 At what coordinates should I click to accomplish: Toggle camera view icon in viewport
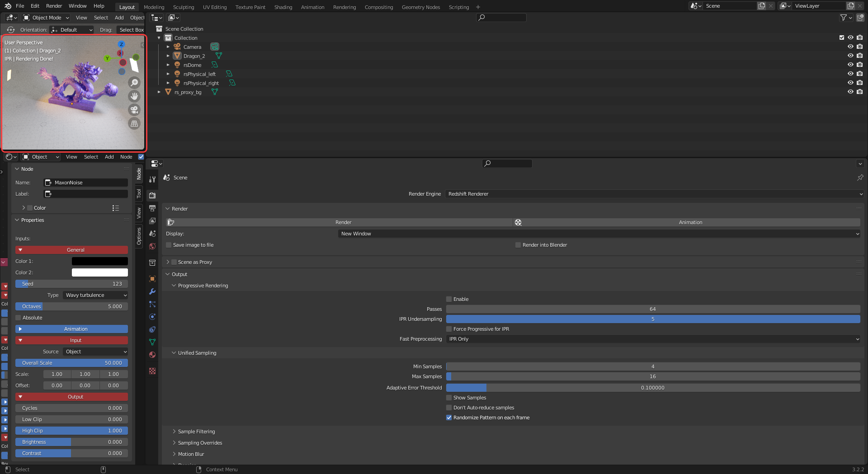click(134, 110)
